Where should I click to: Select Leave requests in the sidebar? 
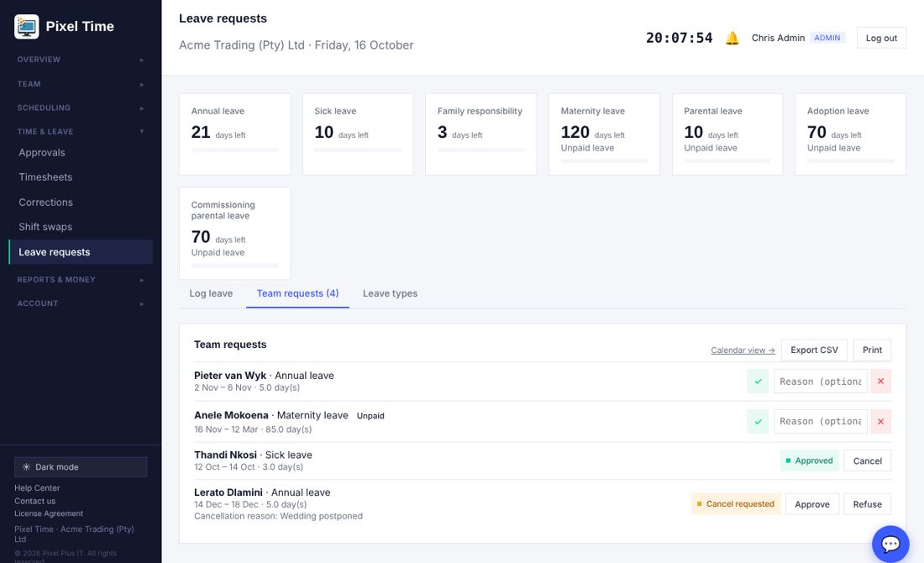pos(81,252)
